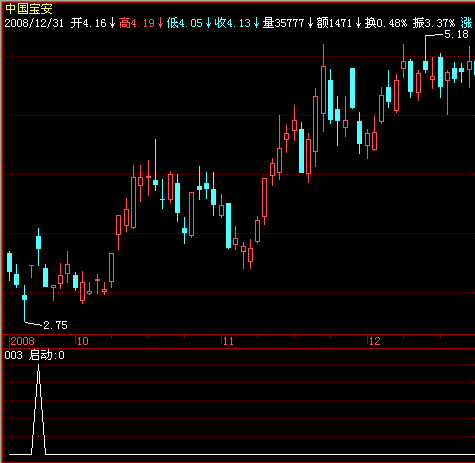Click the amplitude 振3.37% readout
This screenshot has width=475, height=463.
coord(434,23)
